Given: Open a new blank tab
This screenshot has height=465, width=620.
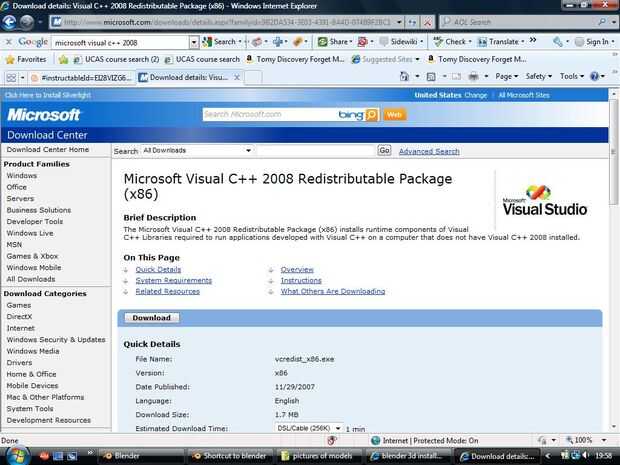Looking at the screenshot, I should coord(253,78).
